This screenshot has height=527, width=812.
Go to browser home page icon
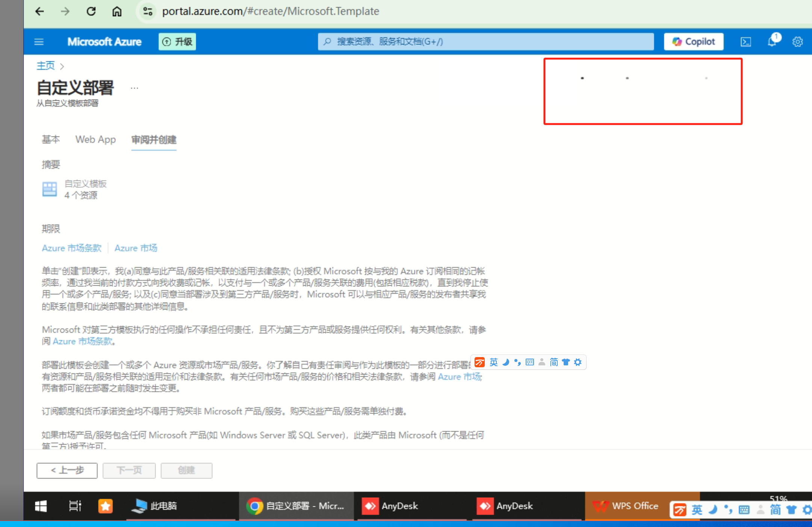click(117, 11)
